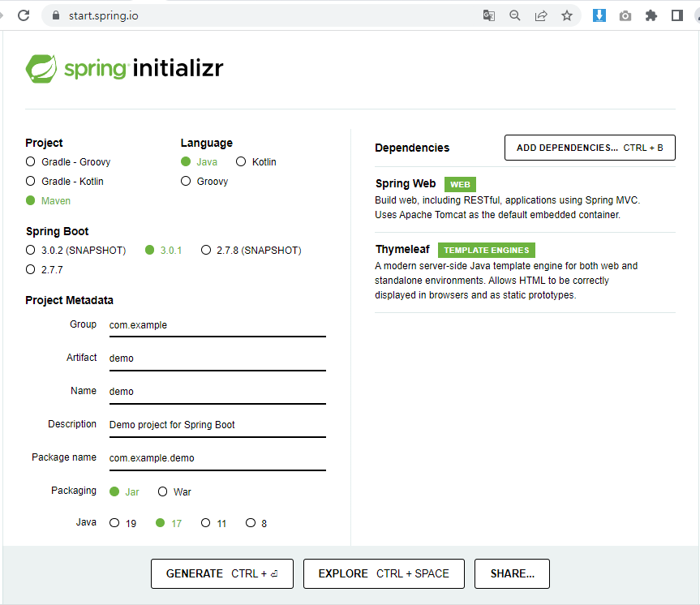
Task: Edit the Package name field
Action: 217,458
